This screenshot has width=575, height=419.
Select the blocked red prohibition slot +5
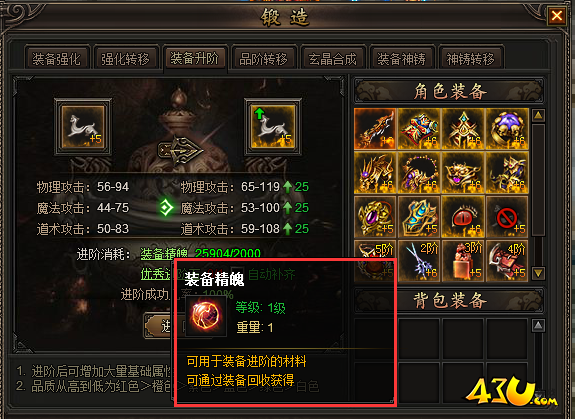point(507,217)
